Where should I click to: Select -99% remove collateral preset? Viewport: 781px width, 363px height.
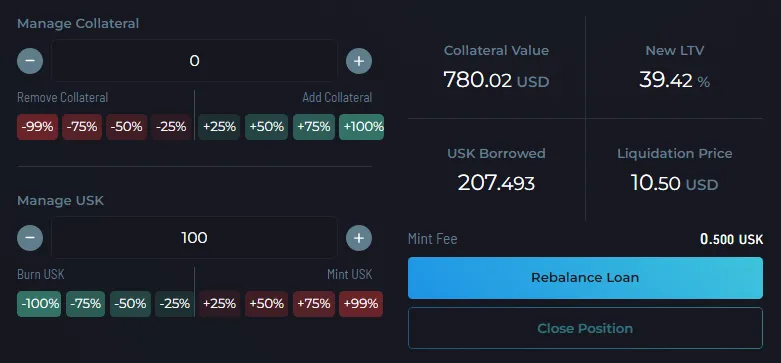37,127
